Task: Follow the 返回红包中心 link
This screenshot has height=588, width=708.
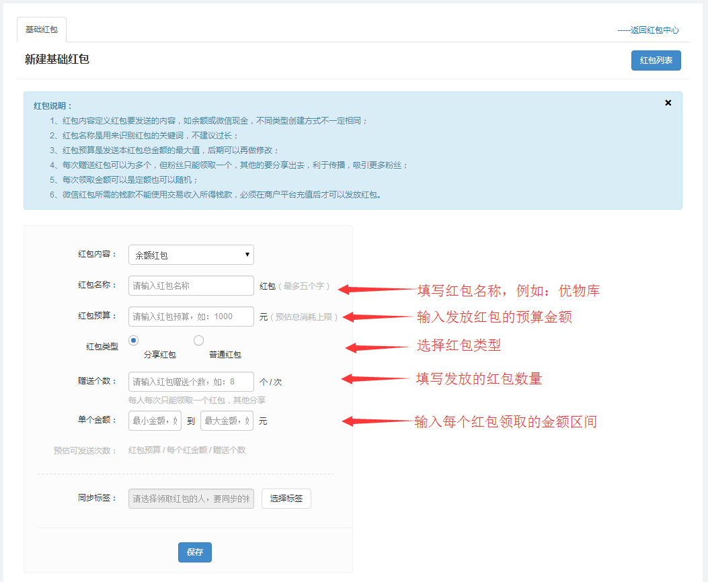Action: pos(648,30)
